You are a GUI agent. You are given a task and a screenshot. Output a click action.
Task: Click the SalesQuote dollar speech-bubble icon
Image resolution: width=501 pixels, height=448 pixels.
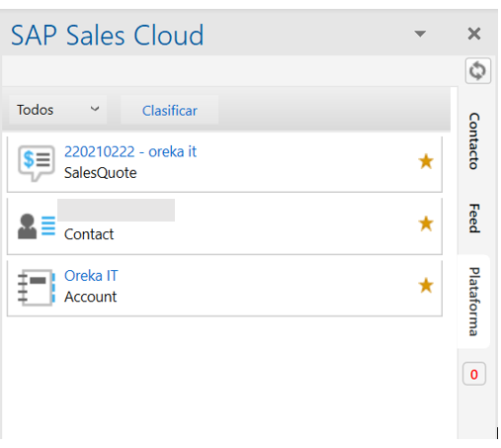pyautogui.click(x=37, y=163)
